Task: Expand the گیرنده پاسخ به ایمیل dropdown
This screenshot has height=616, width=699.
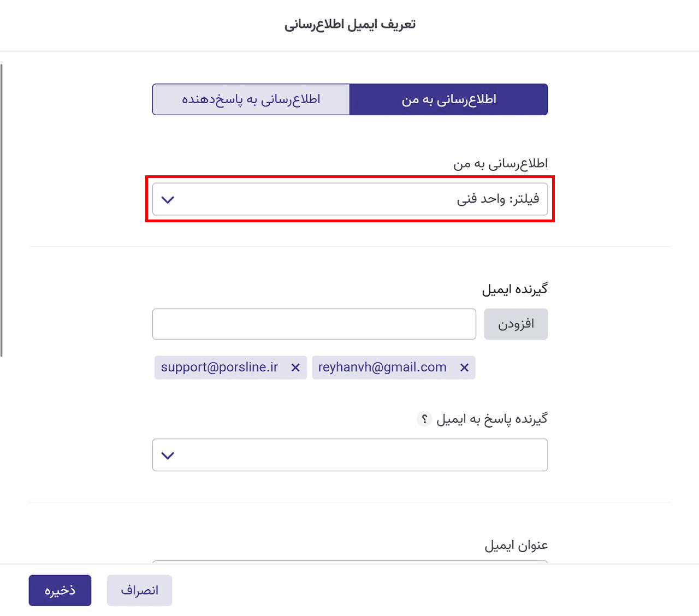Action: click(x=349, y=455)
